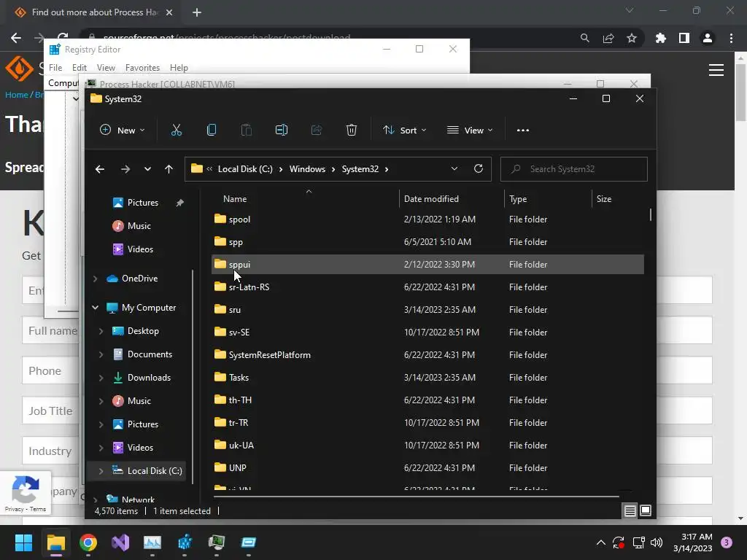The height and width of the screenshot is (560, 747).
Task: Click the Size column header
Action: tap(604, 199)
